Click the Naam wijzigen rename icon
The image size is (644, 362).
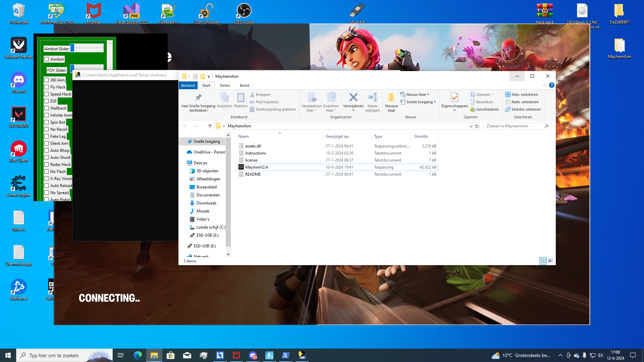[372, 98]
